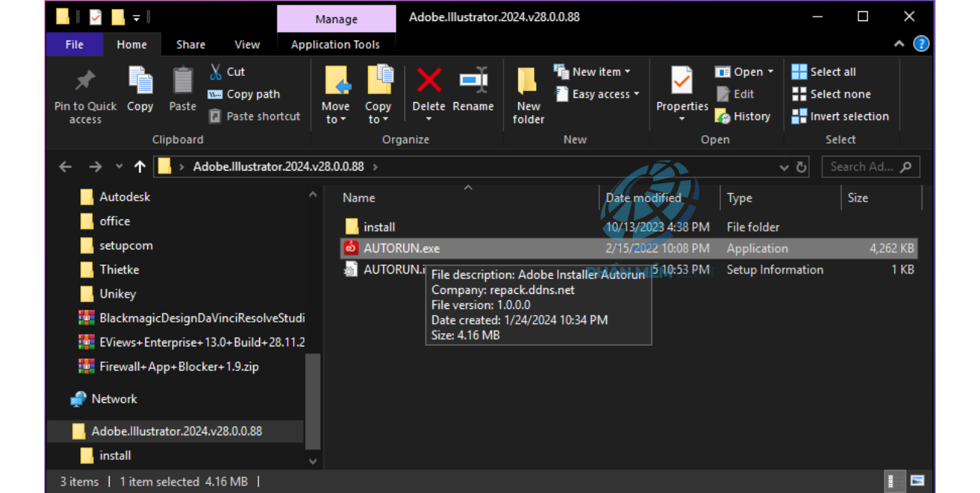Switch to Large icons view in status bar
The image size is (980, 493).
917,481
